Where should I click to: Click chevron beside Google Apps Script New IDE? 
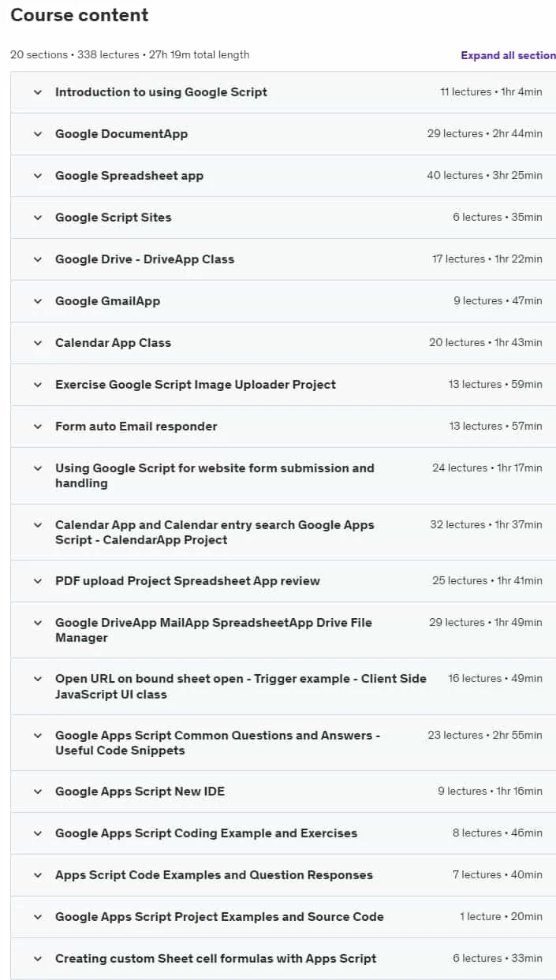pos(37,792)
